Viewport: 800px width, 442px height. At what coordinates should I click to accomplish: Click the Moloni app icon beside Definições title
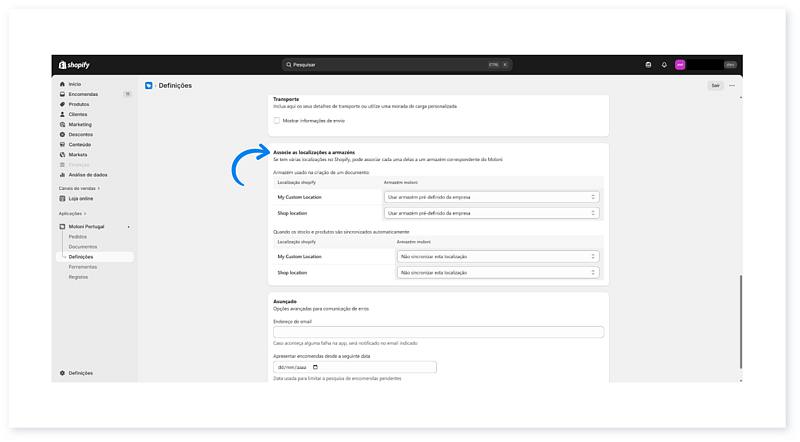click(x=149, y=86)
